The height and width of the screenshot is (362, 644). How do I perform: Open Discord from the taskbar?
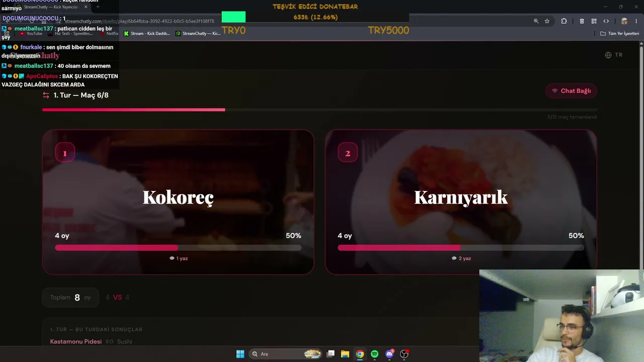(389, 354)
